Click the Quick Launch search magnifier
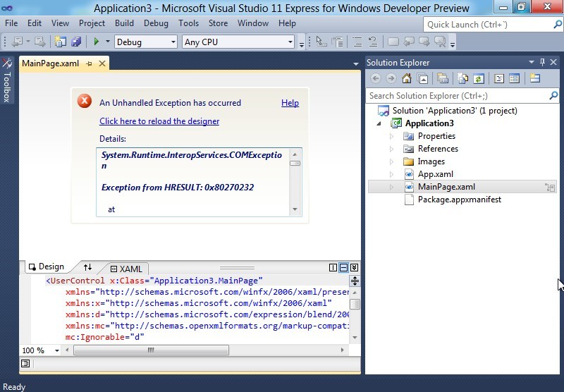Image resolution: width=564 pixels, height=392 pixels. (x=557, y=25)
